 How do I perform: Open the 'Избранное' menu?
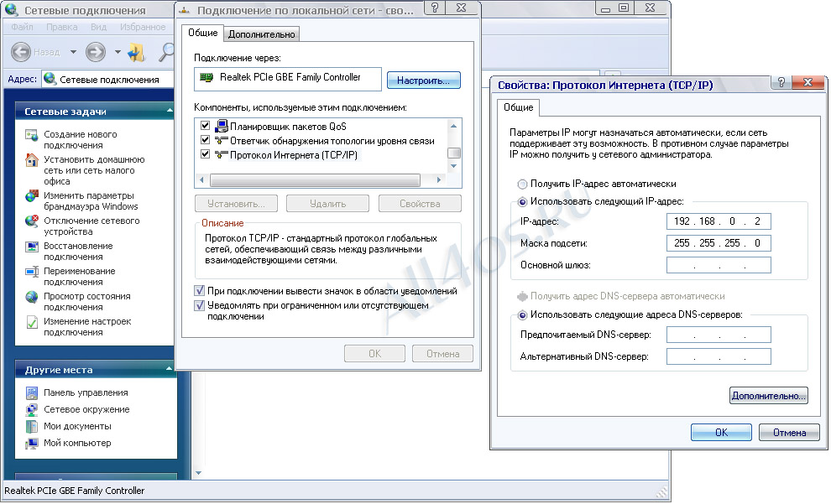click(x=142, y=27)
